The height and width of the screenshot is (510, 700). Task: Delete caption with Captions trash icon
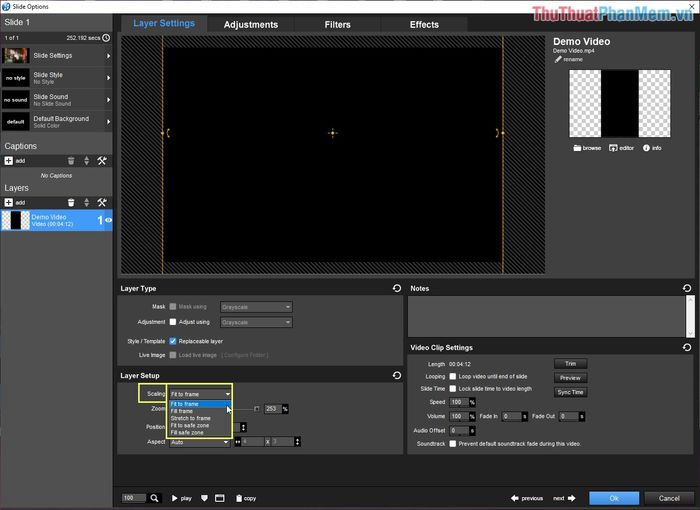click(71, 161)
